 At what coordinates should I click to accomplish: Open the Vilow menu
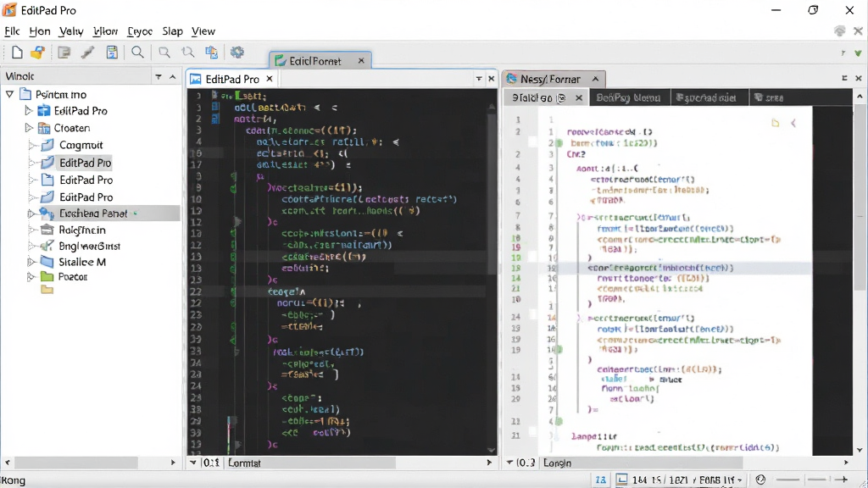[105, 31]
